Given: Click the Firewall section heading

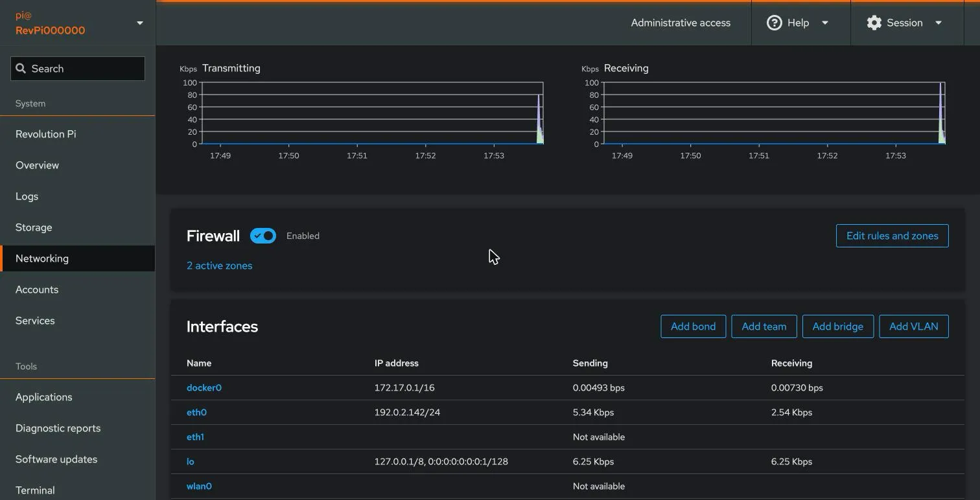Looking at the screenshot, I should click(x=213, y=236).
